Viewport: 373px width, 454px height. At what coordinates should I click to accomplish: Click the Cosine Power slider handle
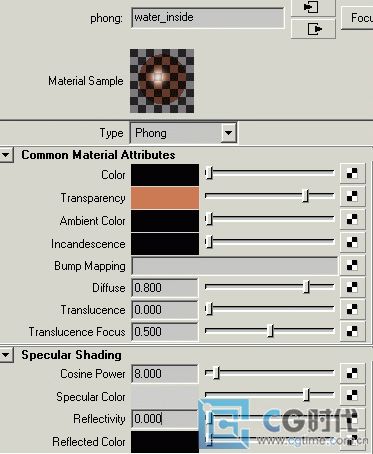pyautogui.click(x=216, y=373)
